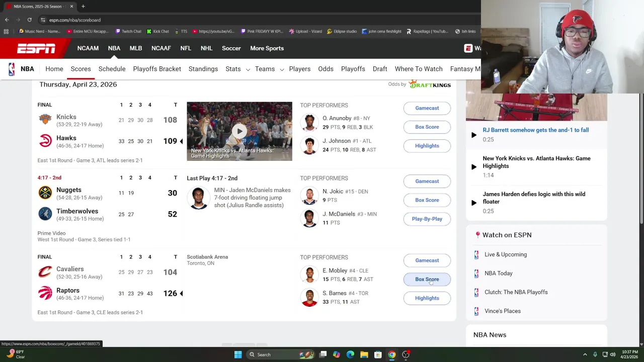Reload the page with the browser refresh button

point(29,20)
